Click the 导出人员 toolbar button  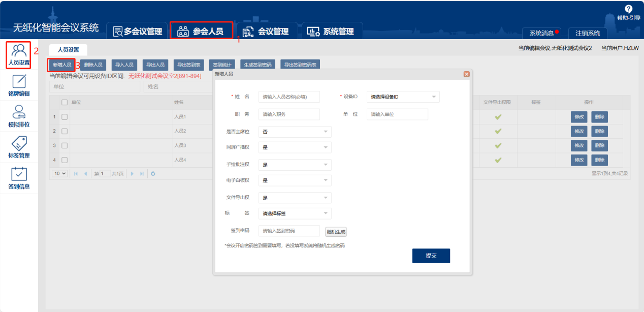click(x=155, y=65)
